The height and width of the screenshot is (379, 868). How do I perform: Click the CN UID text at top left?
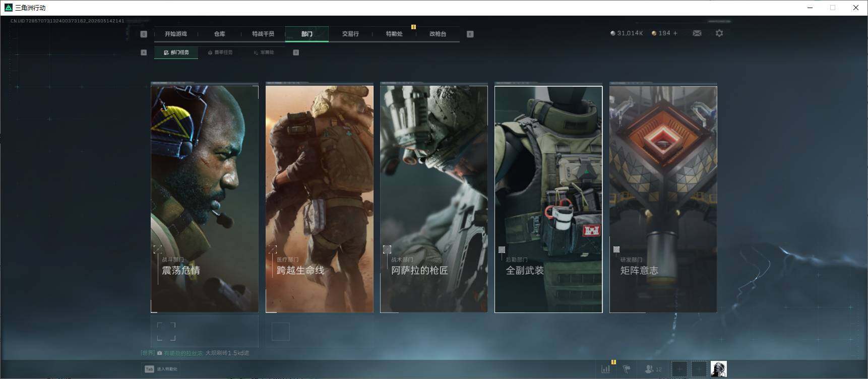click(x=68, y=21)
